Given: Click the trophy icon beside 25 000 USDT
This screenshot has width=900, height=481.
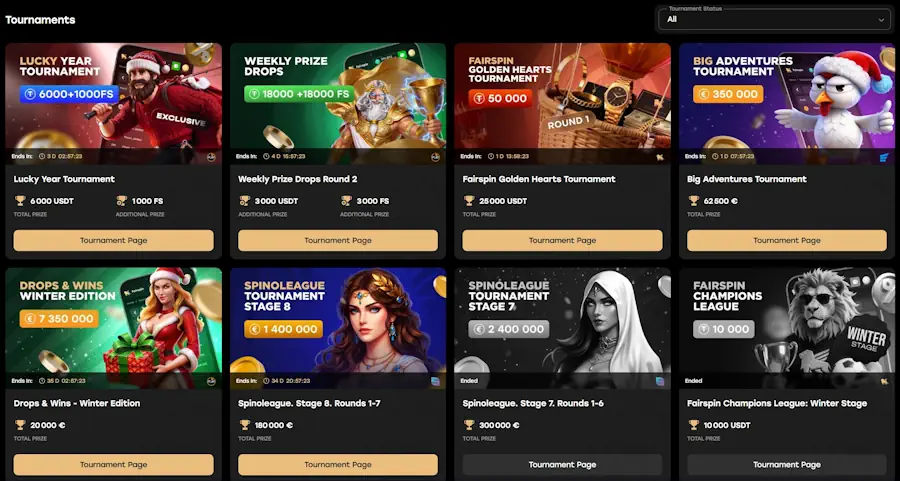Looking at the screenshot, I should pos(469,201).
